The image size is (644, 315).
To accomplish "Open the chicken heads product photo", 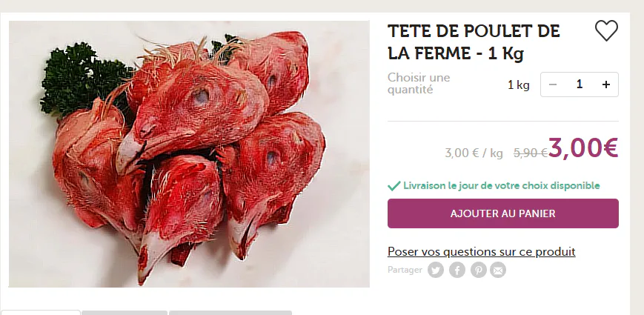I will coord(189,154).
